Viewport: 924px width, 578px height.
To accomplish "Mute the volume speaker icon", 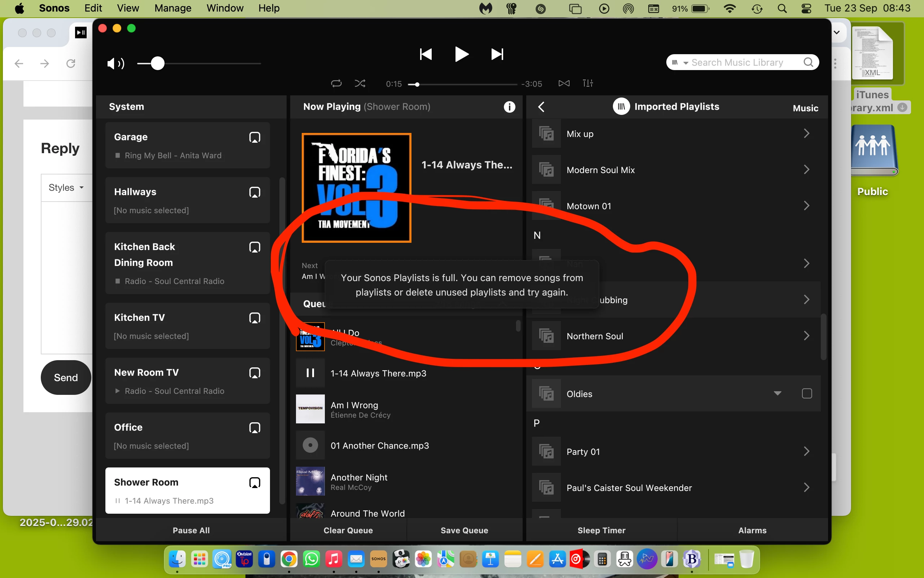I will [x=115, y=64].
